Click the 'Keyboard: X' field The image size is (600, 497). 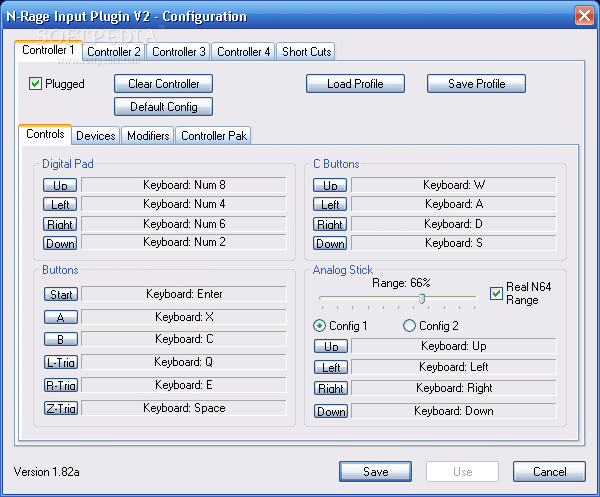[x=184, y=317]
